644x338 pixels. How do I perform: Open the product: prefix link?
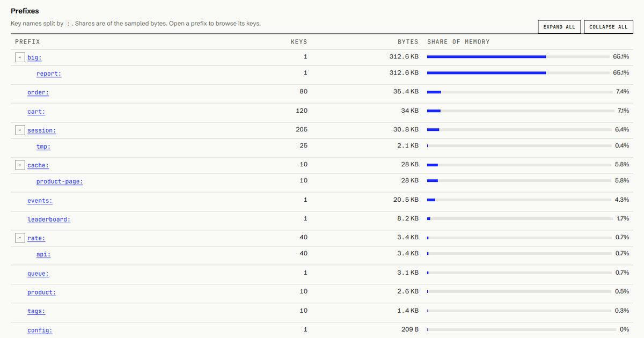pyautogui.click(x=42, y=292)
